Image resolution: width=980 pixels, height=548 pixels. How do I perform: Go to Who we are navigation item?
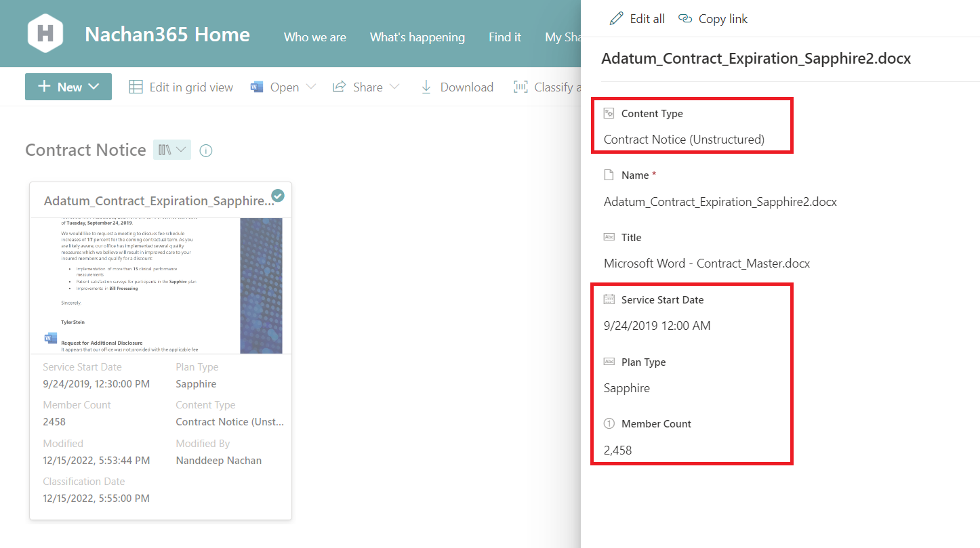tap(314, 37)
